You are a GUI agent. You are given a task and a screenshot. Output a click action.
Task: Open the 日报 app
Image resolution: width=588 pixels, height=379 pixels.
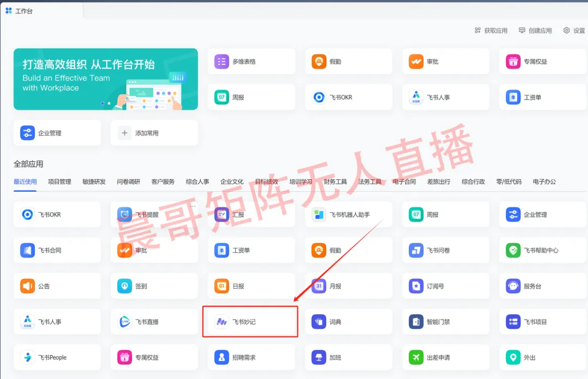coord(251,286)
